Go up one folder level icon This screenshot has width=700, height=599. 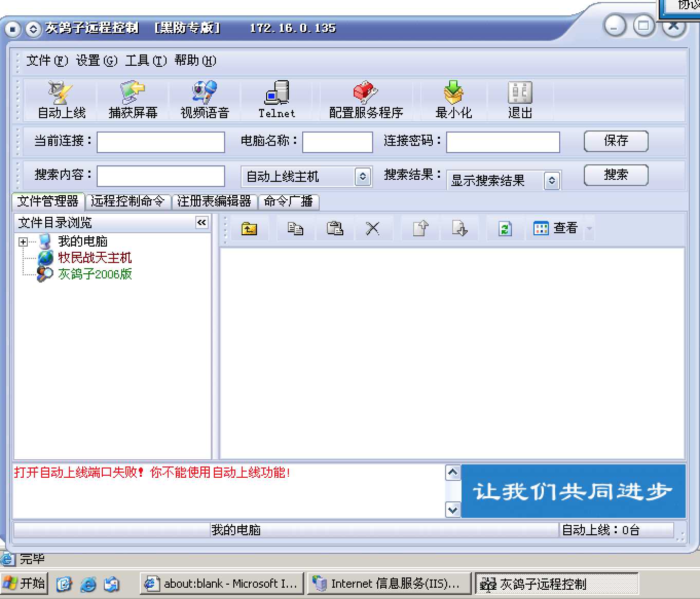249,229
